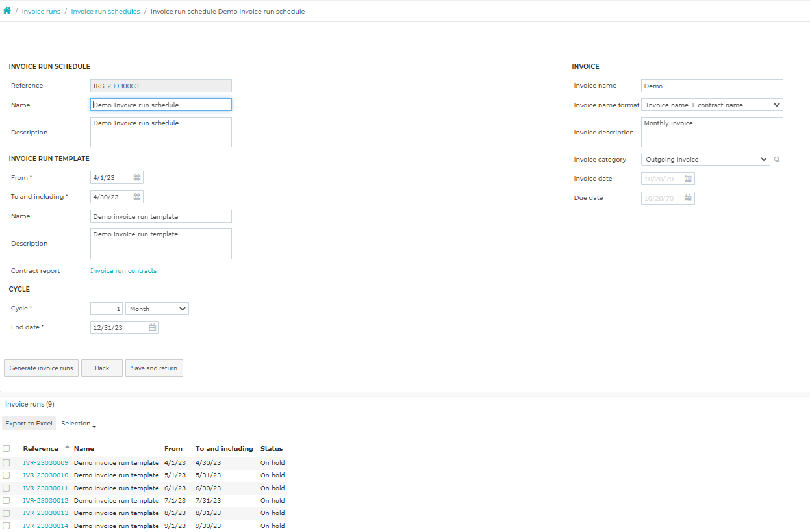Click the template Description text area
Image resolution: width=810 pixels, height=532 pixels.
tap(161, 244)
